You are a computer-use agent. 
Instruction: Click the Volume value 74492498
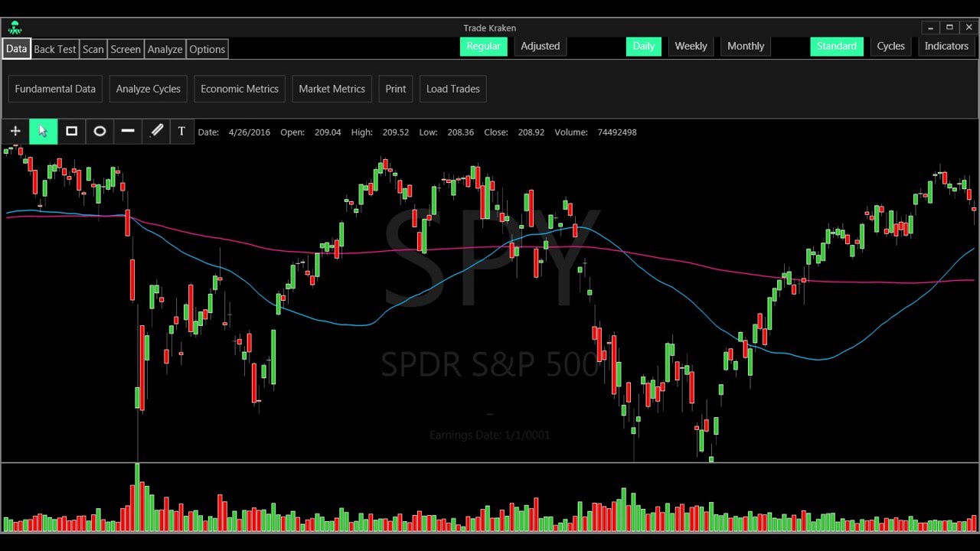pyautogui.click(x=617, y=132)
